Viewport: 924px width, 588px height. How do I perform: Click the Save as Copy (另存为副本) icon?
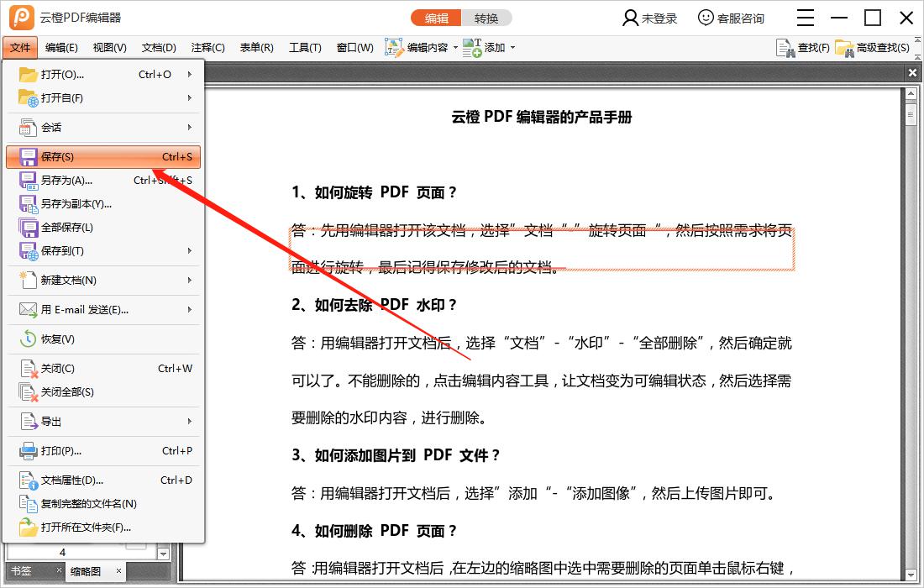pos(28,204)
